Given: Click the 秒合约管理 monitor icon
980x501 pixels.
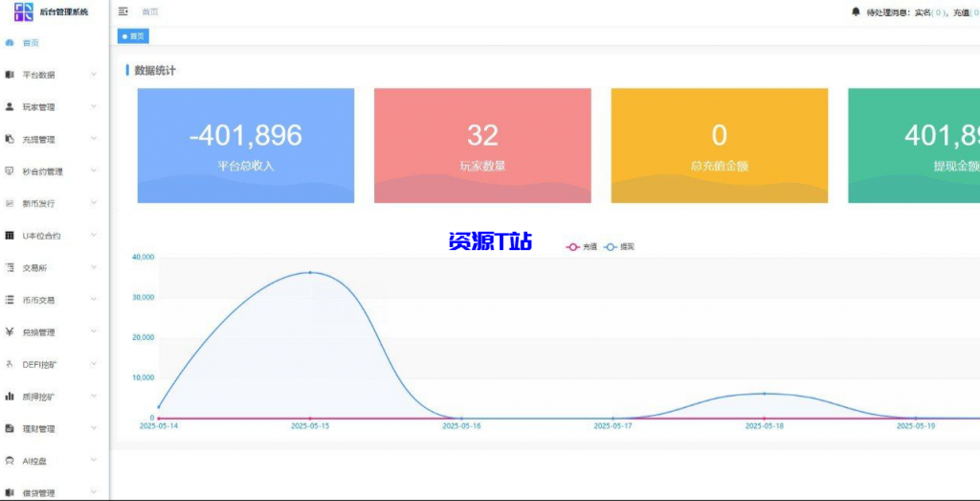Looking at the screenshot, I should pyautogui.click(x=10, y=171).
